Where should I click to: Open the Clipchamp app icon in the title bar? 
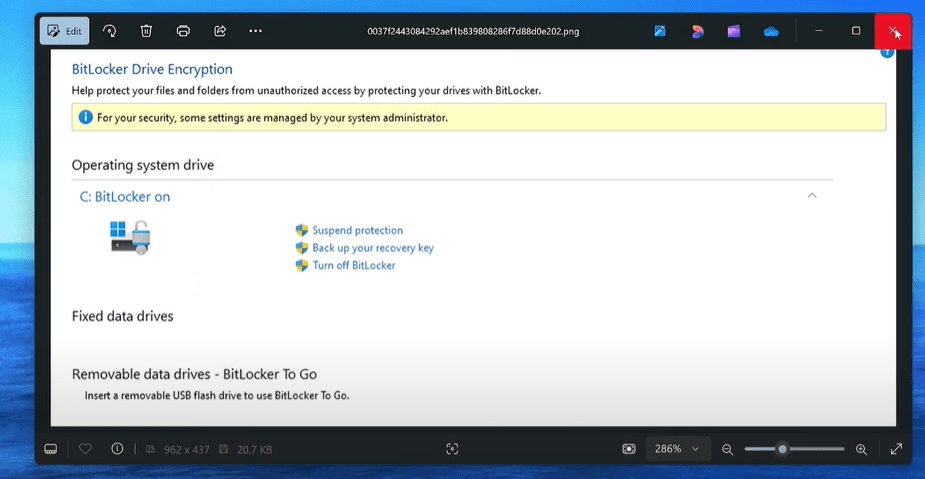[x=734, y=31]
